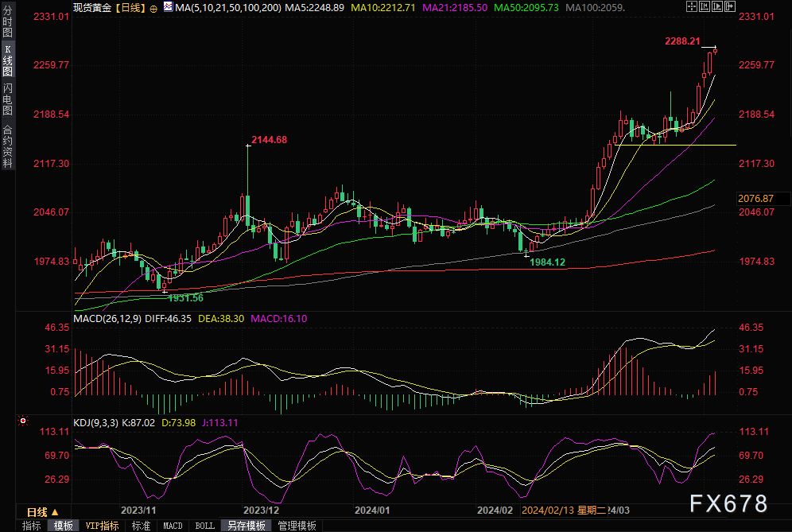Click 另存模板 to save template
The height and width of the screenshot is (532, 792).
[247, 526]
